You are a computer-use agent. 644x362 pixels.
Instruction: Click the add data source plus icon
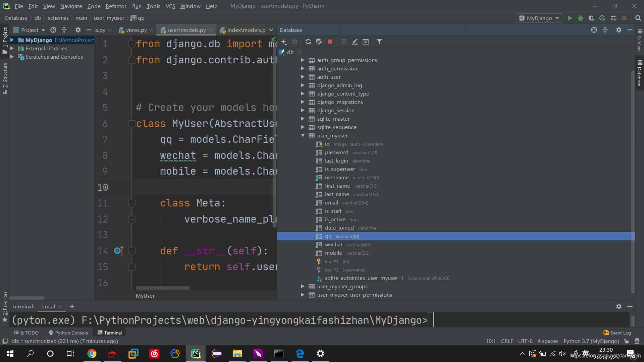pos(284,42)
